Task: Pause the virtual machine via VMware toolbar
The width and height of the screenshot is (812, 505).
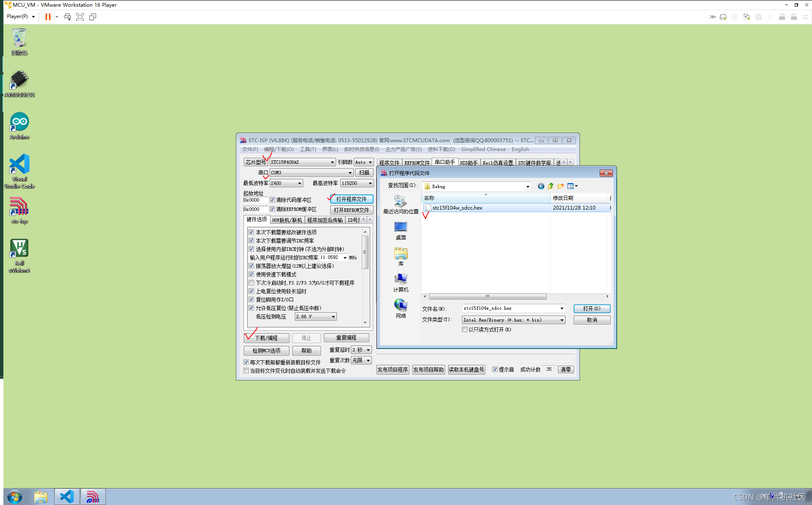Action: tap(48, 17)
